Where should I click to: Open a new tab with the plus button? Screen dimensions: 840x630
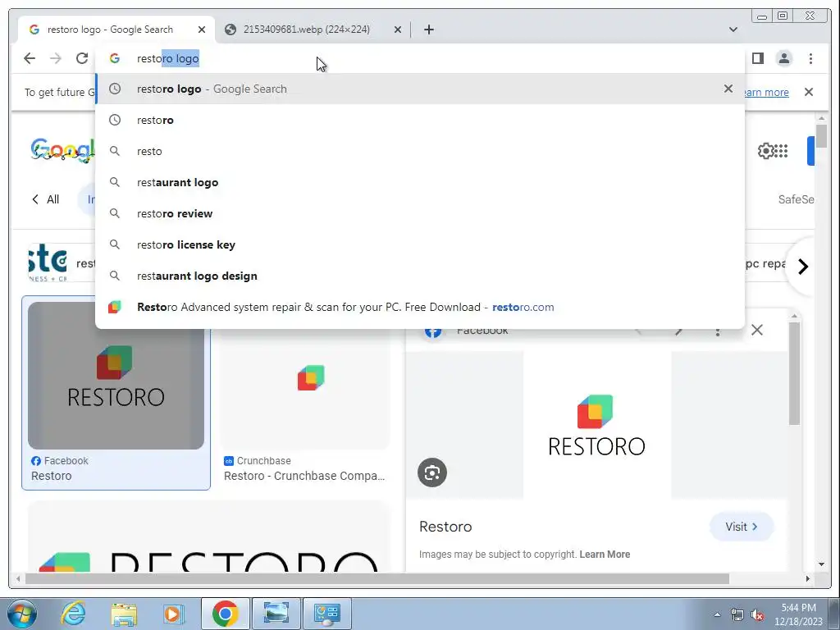[x=428, y=30]
